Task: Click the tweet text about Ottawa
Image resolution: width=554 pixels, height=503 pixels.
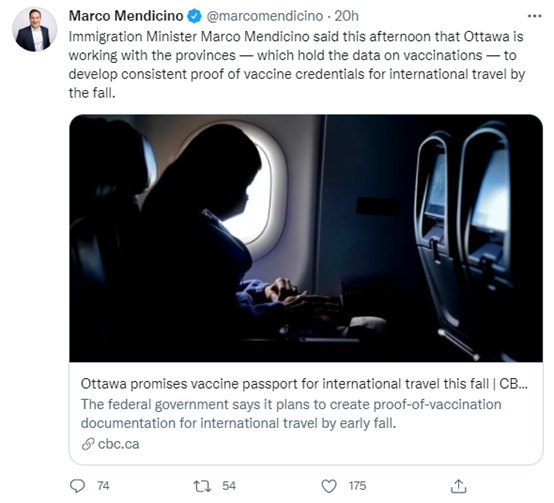Action: pyautogui.click(x=297, y=65)
